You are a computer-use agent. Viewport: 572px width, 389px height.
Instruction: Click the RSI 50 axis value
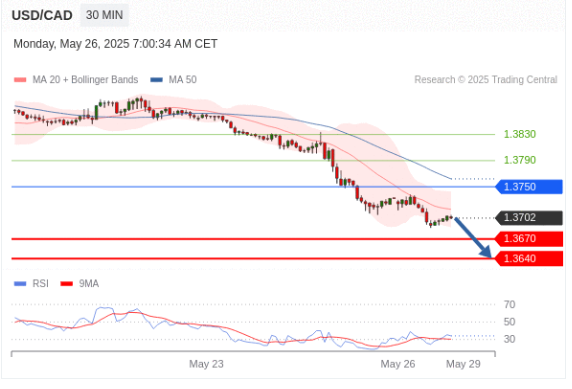pos(509,322)
